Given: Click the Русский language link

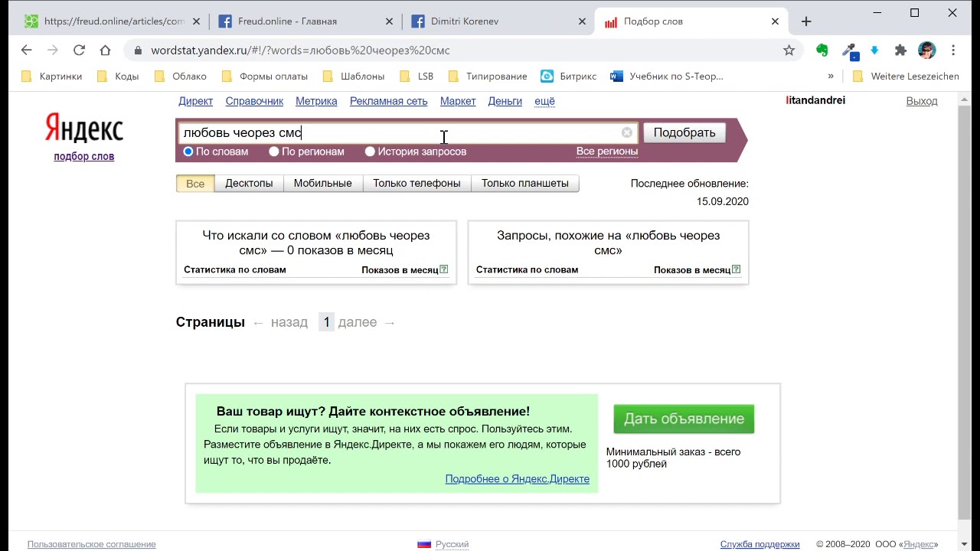Looking at the screenshot, I should click(x=452, y=544).
